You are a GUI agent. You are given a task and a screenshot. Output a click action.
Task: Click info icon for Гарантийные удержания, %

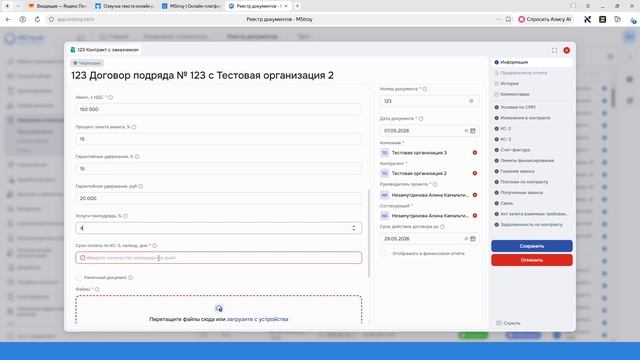[137, 157]
